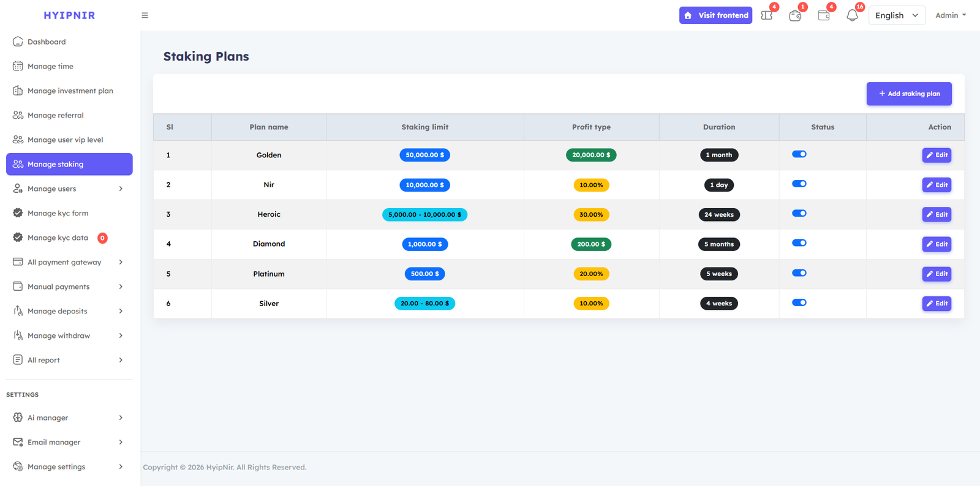The width and height of the screenshot is (980, 486).
Task: Edit the Diamond staking plan
Action: click(x=937, y=244)
